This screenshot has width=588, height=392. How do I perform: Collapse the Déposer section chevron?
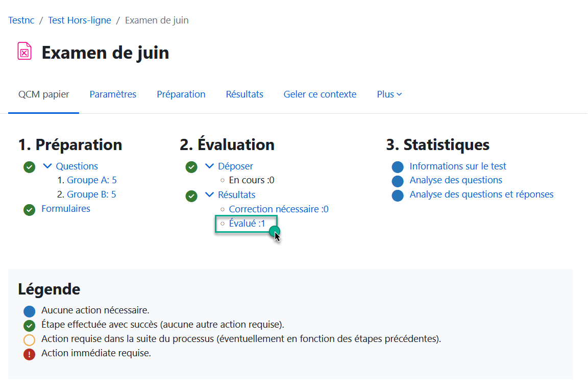(210, 166)
